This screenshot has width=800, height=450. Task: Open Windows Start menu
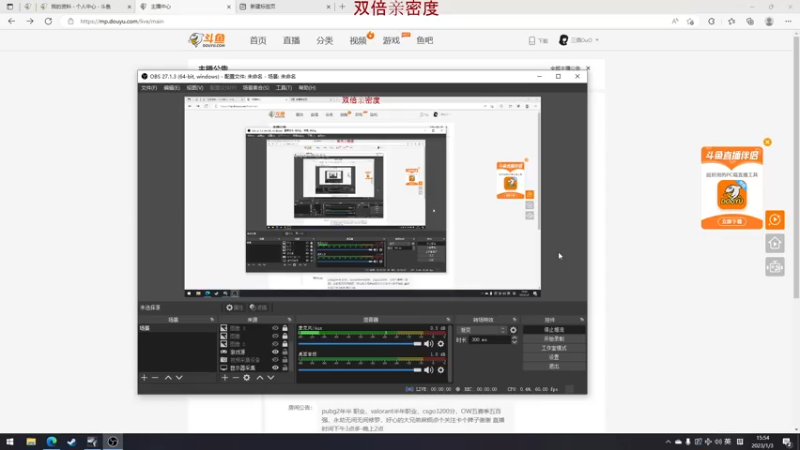coord(10,442)
